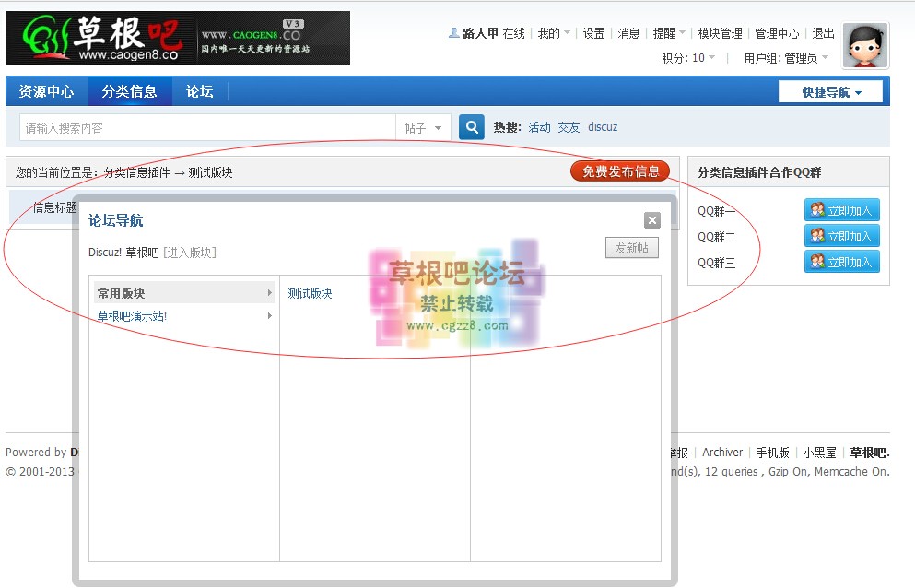Switch to the 资源中心 tab
The image size is (915, 588).
click(x=47, y=92)
